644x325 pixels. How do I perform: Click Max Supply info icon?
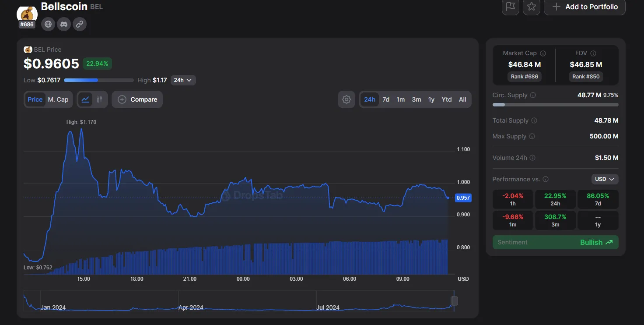pos(532,136)
